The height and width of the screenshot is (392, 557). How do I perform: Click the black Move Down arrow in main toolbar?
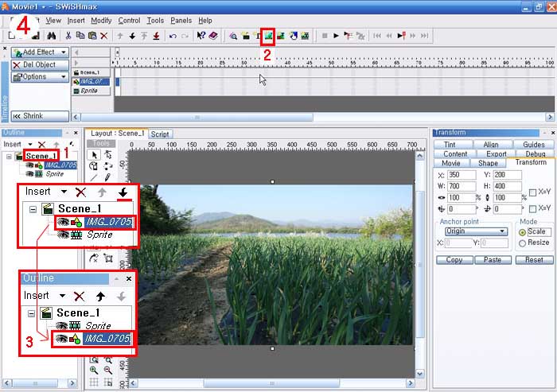point(132,36)
